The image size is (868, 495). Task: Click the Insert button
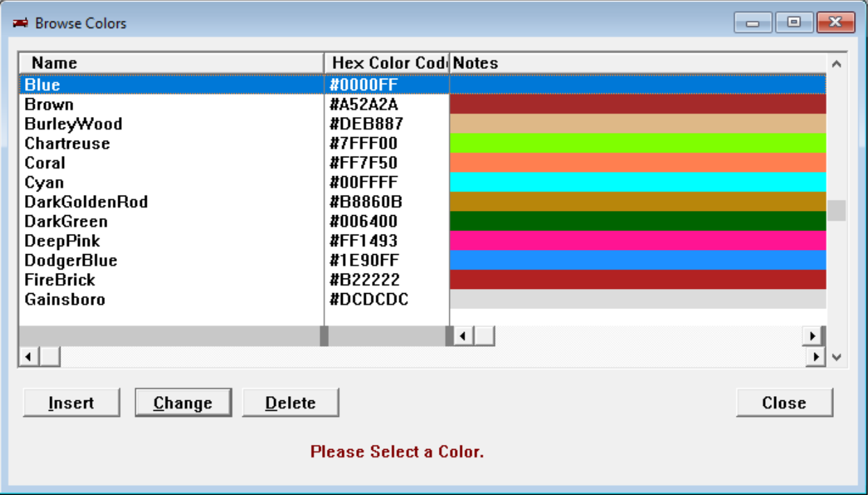coord(72,403)
